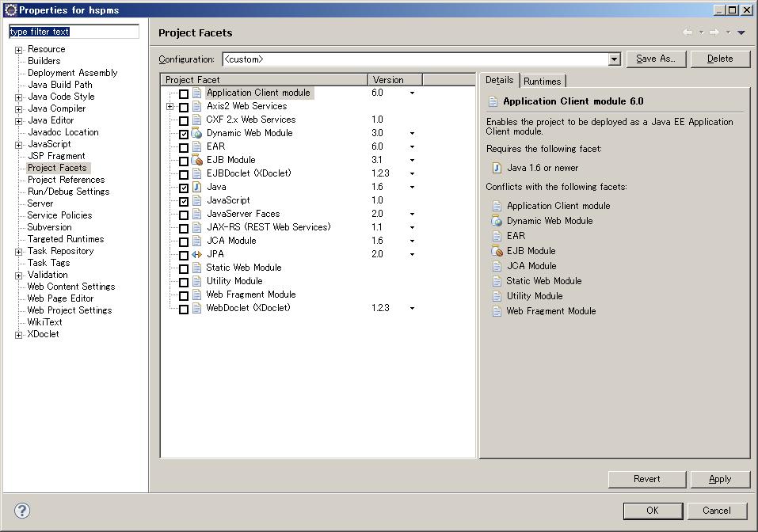Click the WebDoclet (XDoclet) facet icon
This screenshot has height=532, width=758.
point(196,308)
